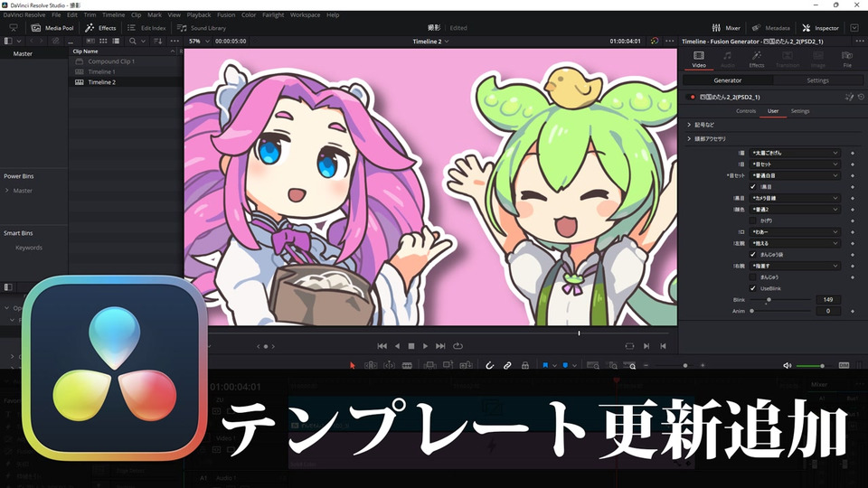Open the Metadata panel
The height and width of the screenshot is (488, 868).
pos(770,28)
